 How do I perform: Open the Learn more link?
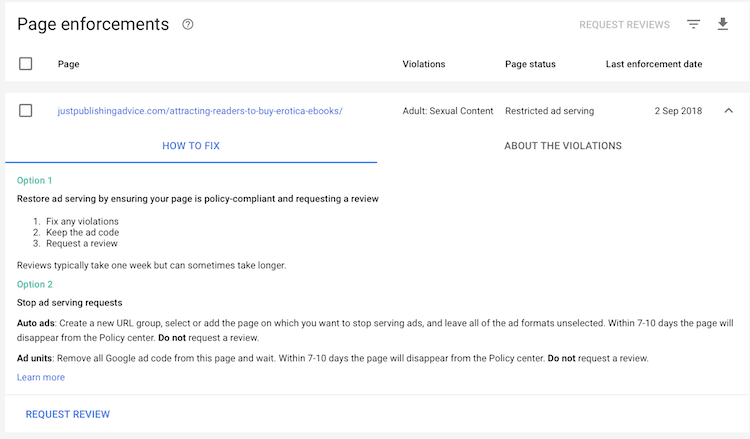41,377
